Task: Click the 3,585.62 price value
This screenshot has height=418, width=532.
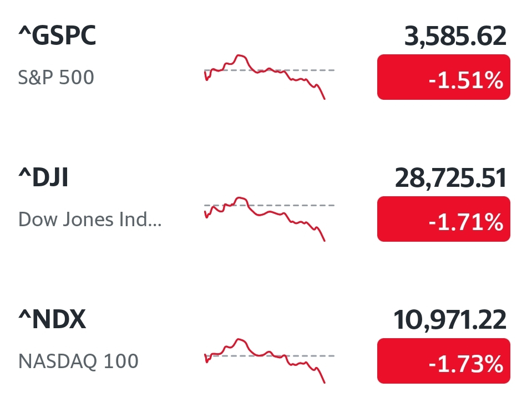Action: tap(455, 36)
